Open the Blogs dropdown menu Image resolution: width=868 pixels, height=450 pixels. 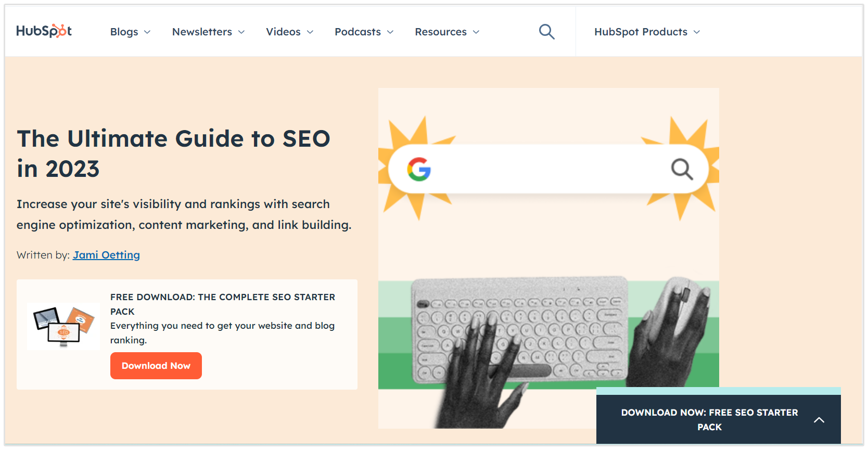[130, 32]
